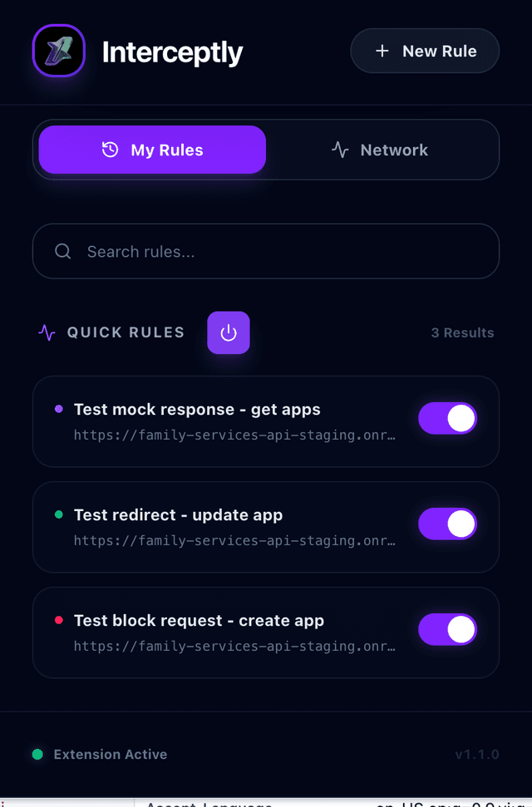Screen dimensions: 532x807
Task: Click the red dot on block request rule
Action: [x=58, y=620]
